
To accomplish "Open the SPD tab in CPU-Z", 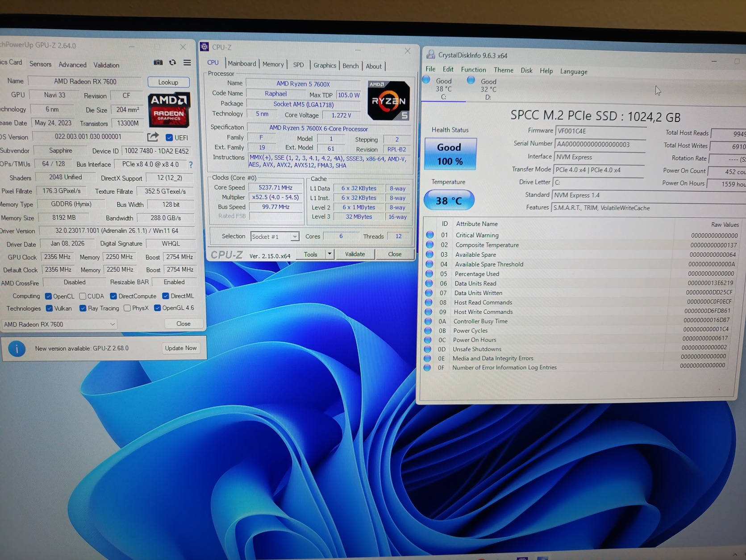I will click(x=298, y=65).
